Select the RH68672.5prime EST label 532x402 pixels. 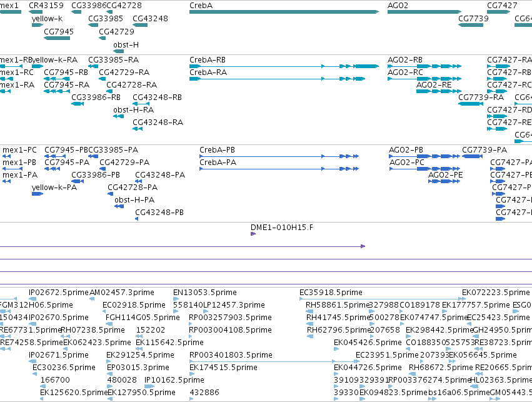441,368
